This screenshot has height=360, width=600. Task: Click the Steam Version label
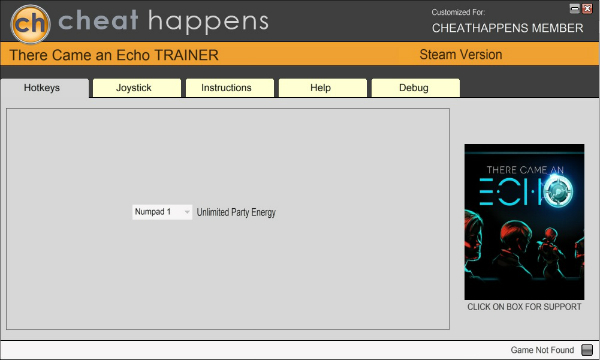click(461, 55)
